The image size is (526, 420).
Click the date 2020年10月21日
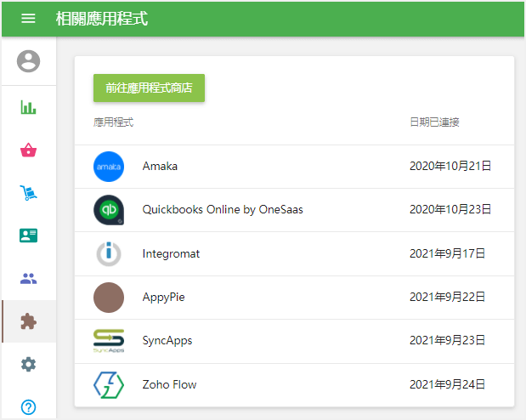coord(450,166)
